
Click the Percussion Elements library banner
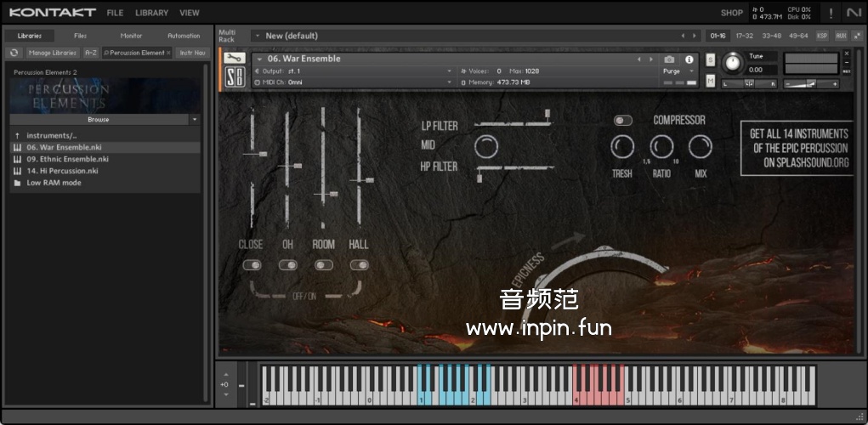coord(105,95)
